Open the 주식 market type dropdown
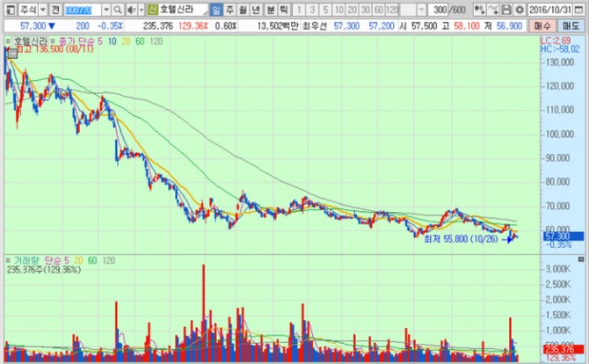 pyautogui.click(x=43, y=10)
